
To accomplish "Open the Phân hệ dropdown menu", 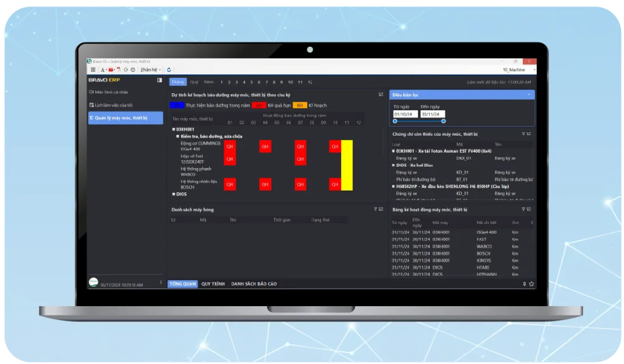I will pyautogui.click(x=149, y=70).
